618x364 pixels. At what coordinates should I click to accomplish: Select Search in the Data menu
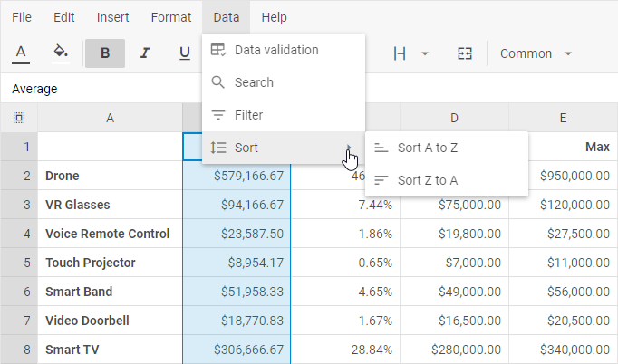click(284, 82)
